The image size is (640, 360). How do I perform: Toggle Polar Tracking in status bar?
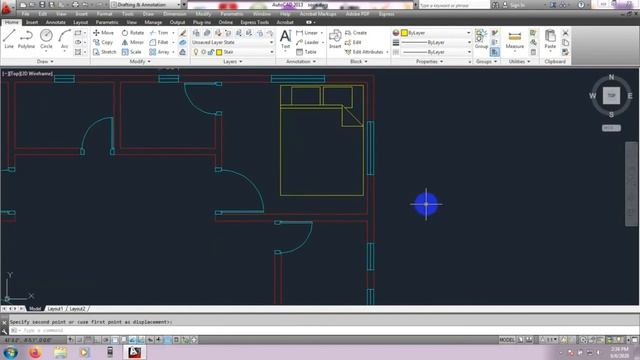pyautogui.click(x=106, y=340)
